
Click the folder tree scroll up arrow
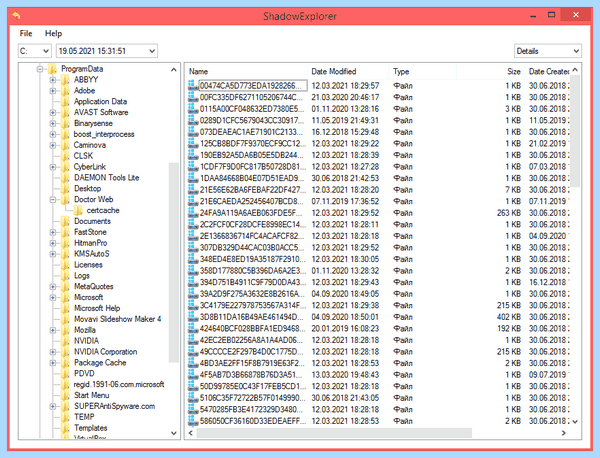[x=174, y=70]
